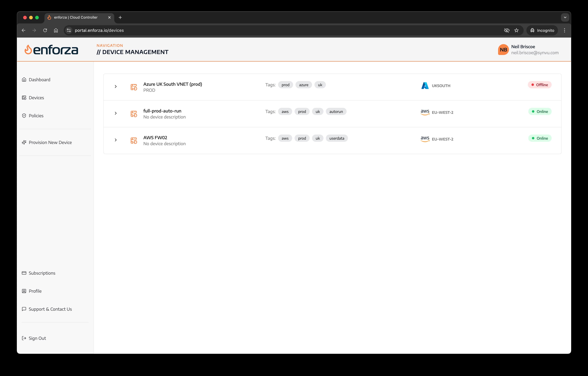588x376 pixels.
Task: Click the Policies shield icon
Action: tap(24, 116)
